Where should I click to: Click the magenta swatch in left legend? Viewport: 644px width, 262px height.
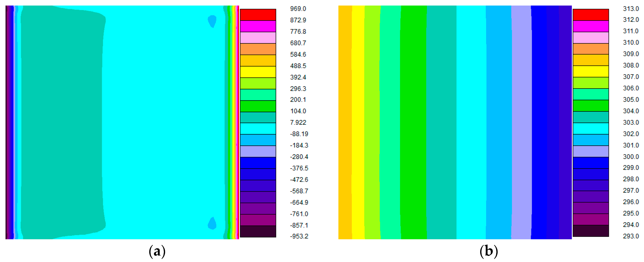[258, 26]
